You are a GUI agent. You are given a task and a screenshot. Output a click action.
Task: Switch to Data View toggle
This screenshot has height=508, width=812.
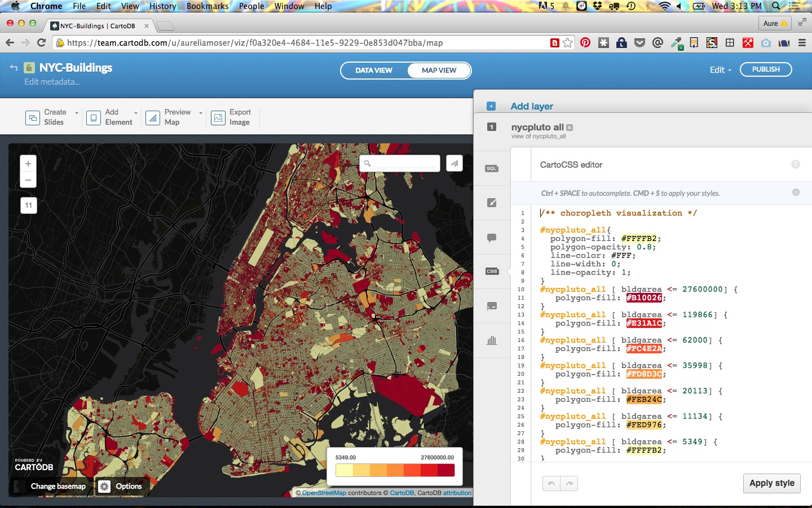point(373,71)
